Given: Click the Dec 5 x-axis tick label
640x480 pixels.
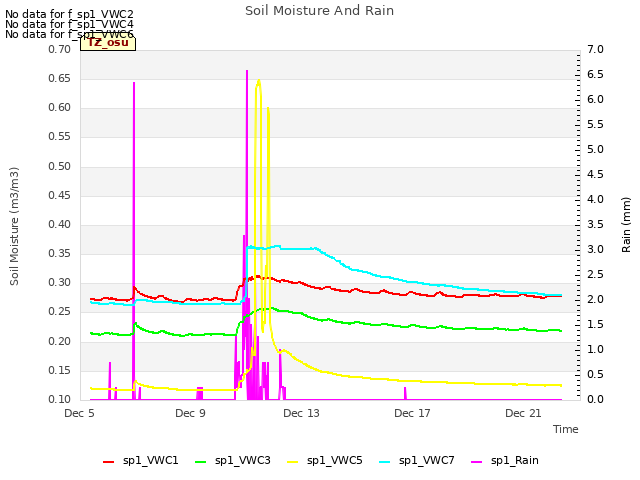Looking at the screenshot, I should pos(80,413).
